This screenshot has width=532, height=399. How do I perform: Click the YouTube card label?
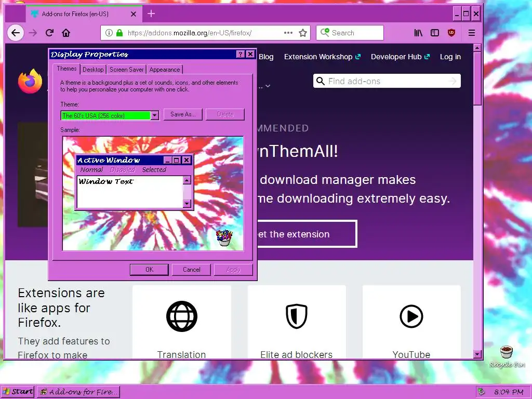point(411,354)
